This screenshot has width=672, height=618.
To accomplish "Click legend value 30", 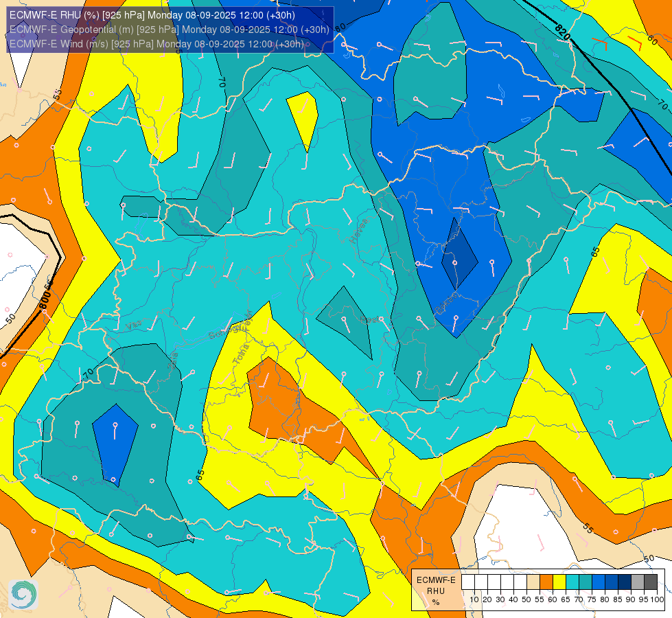I will [500, 599].
